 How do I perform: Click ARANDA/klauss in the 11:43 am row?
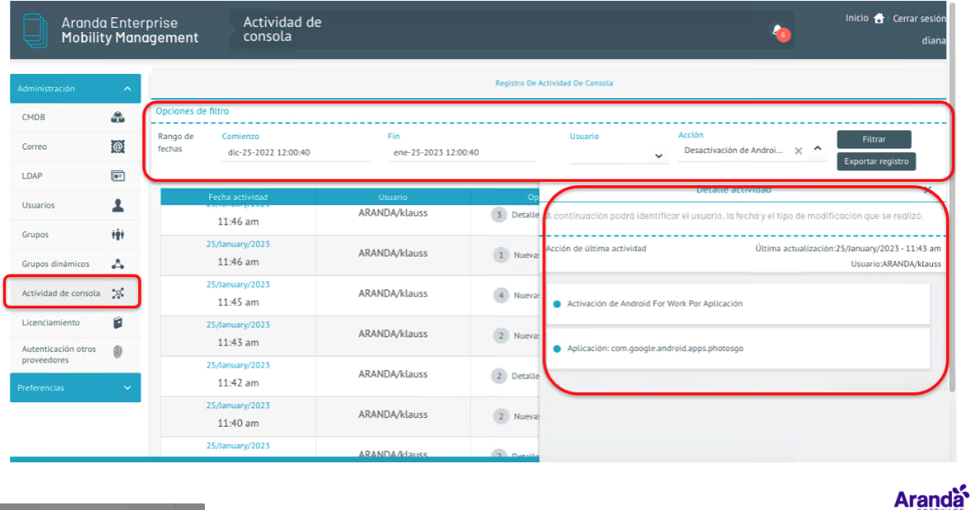click(x=393, y=334)
